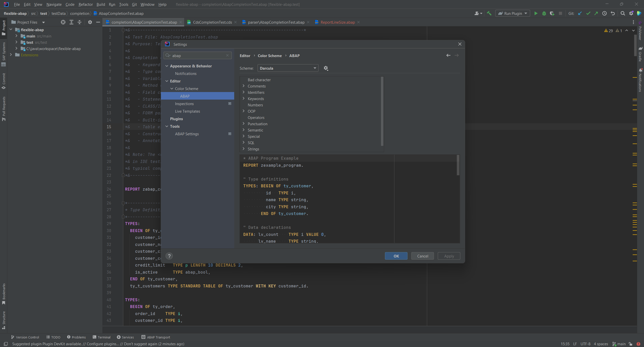Start debugging with the bug icon
The height and width of the screenshot is (347, 644).
[x=544, y=13]
